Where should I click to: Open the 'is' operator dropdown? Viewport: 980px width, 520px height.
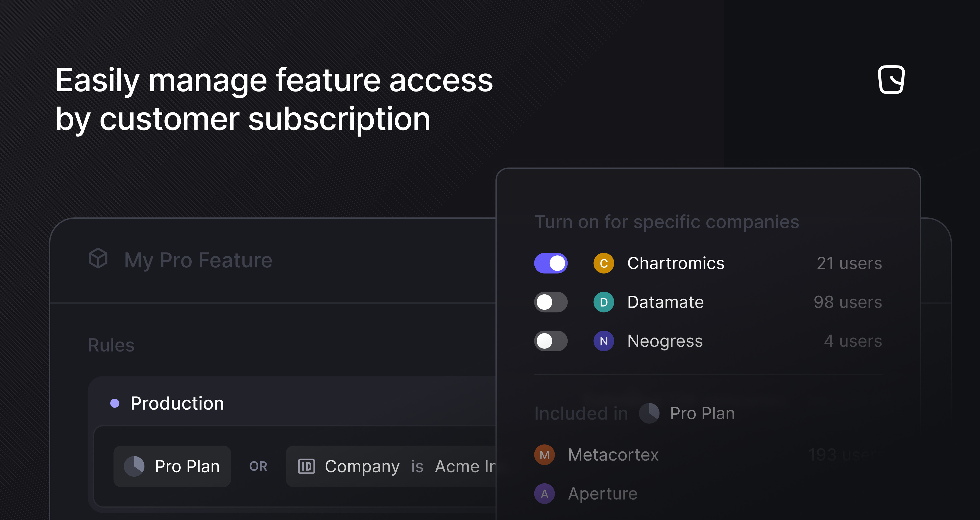(x=417, y=466)
